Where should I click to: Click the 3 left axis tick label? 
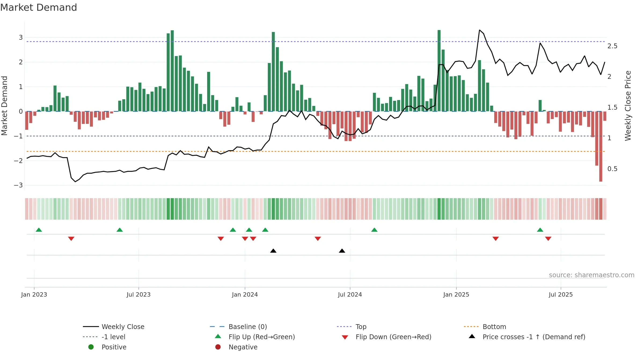(21, 37)
